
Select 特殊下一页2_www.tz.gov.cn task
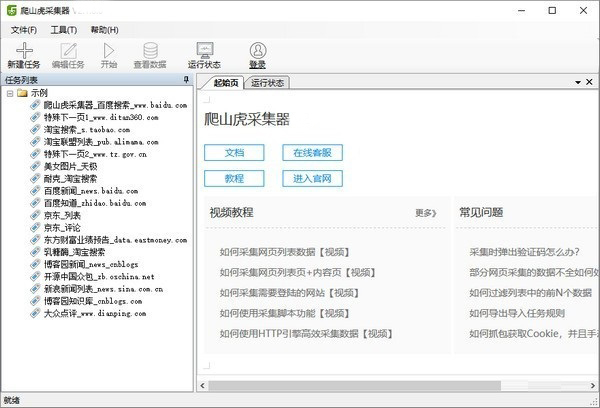95,154
